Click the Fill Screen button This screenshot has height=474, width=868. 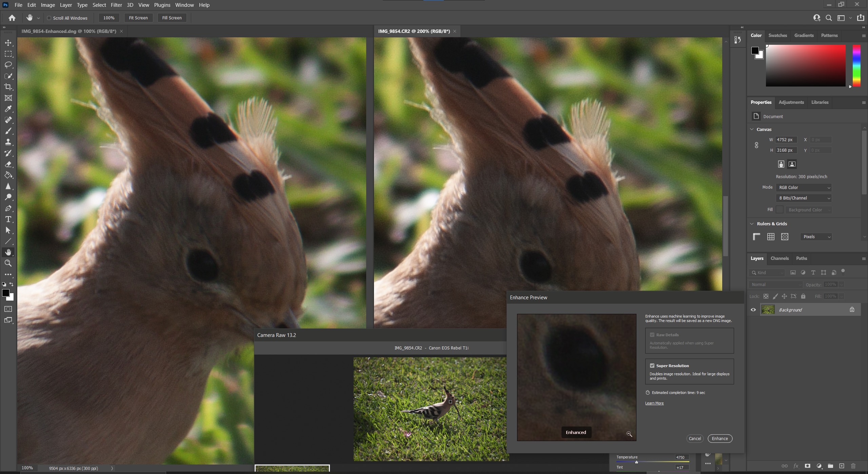(172, 18)
